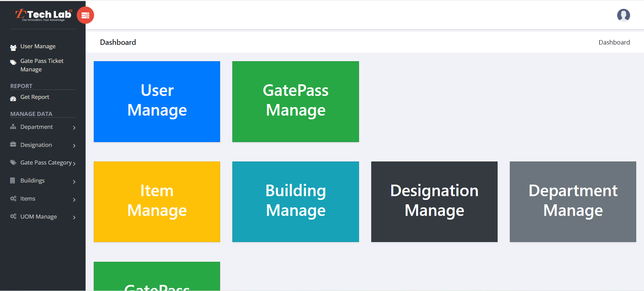The width and height of the screenshot is (644, 291).
Task: Click the Dashboard breadcrumb link
Action: [x=614, y=42]
